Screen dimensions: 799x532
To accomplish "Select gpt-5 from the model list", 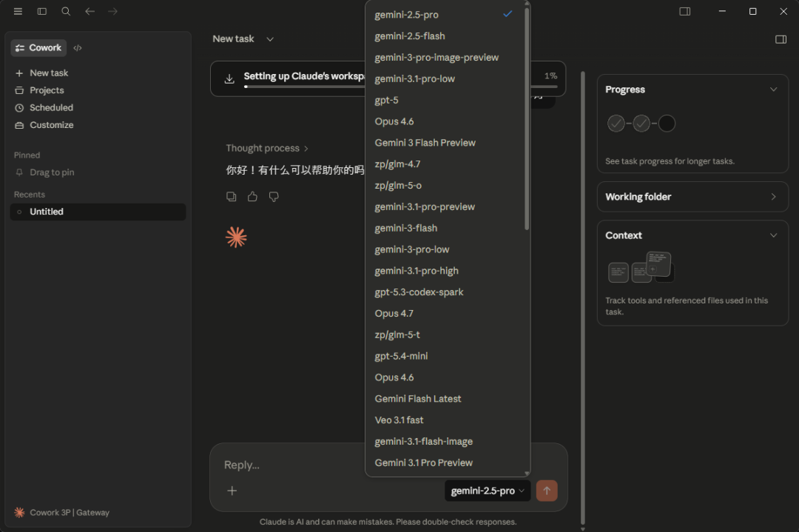I will 387,100.
